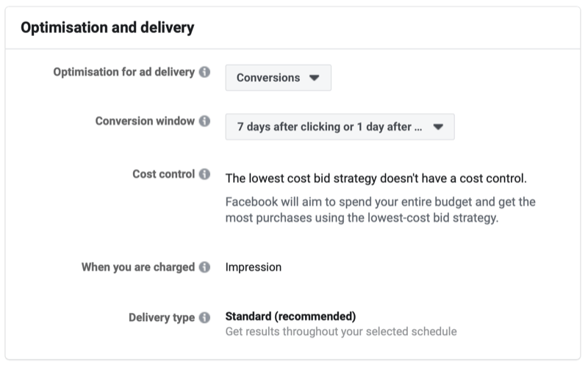Click the Conversion window label
The width and height of the screenshot is (588, 368).
(145, 121)
